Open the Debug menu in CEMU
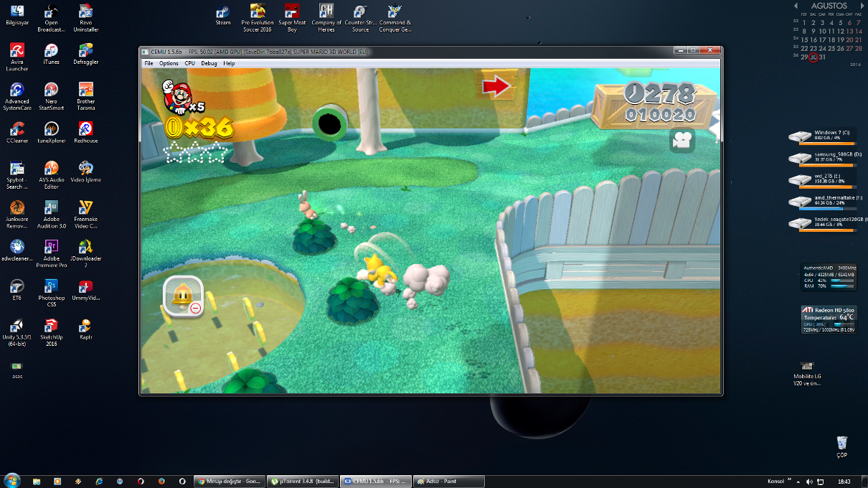This screenshot has height=488, width=868. click(x=209, y=63)
